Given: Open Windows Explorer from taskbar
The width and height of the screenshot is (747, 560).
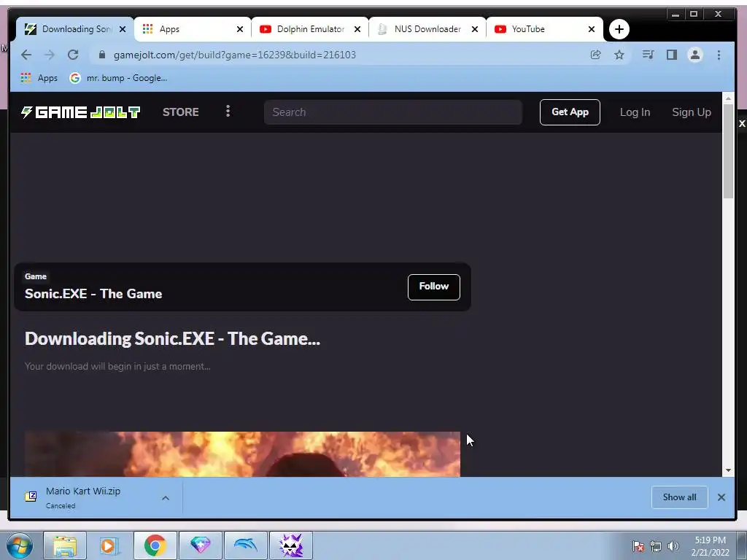Looking at the screenshot, I should (x=65, y=545).
